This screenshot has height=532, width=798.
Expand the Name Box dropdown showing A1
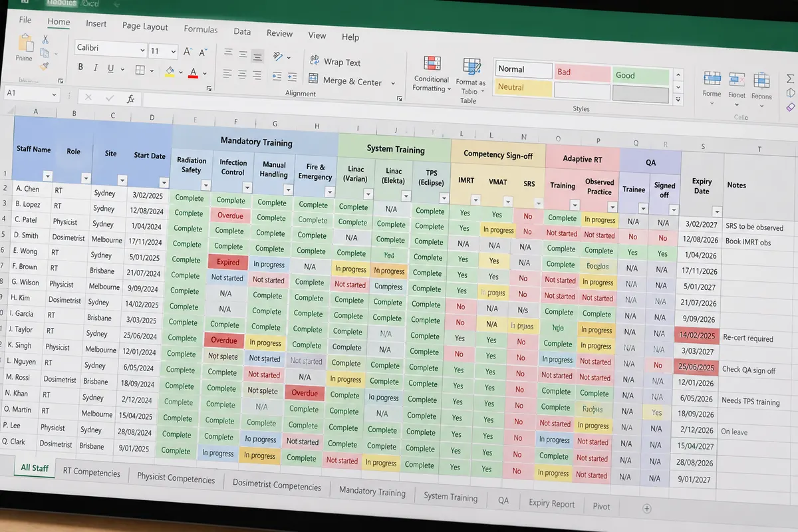(x=54, y=95)
